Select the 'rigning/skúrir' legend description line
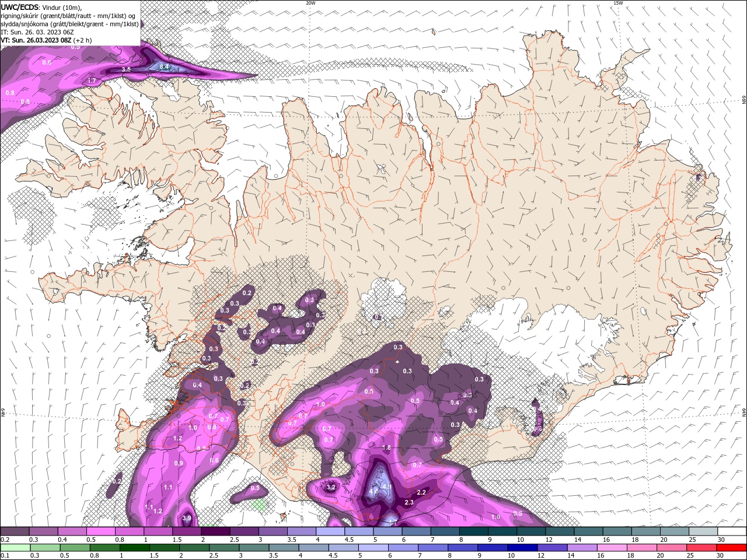The width and height of the screenshot is (747, 560). tap(68, 16)
